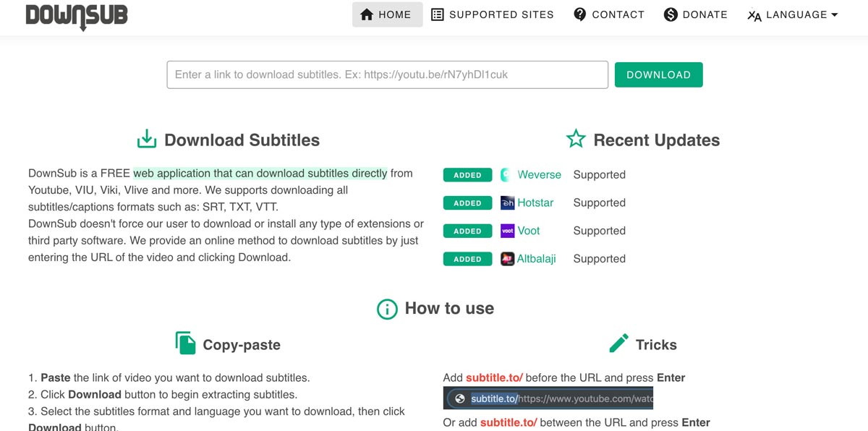
Task: Click the Hotstar logo icon
Action: (509, 202)
